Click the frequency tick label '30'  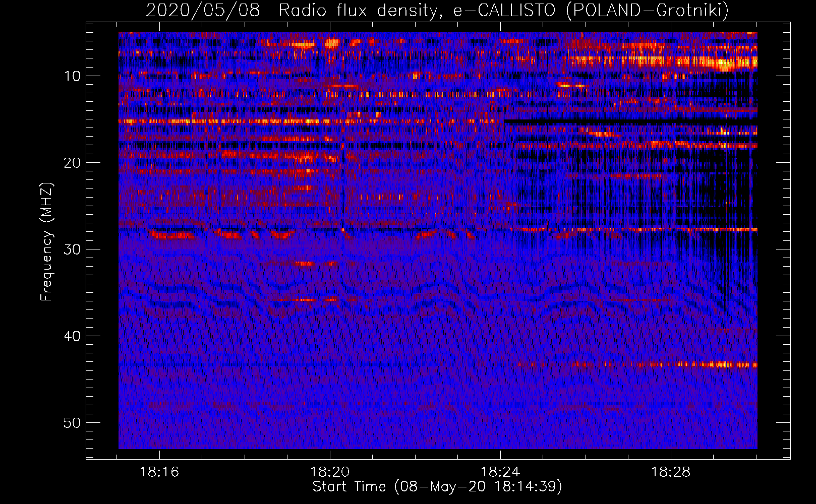tap(73, 249)
